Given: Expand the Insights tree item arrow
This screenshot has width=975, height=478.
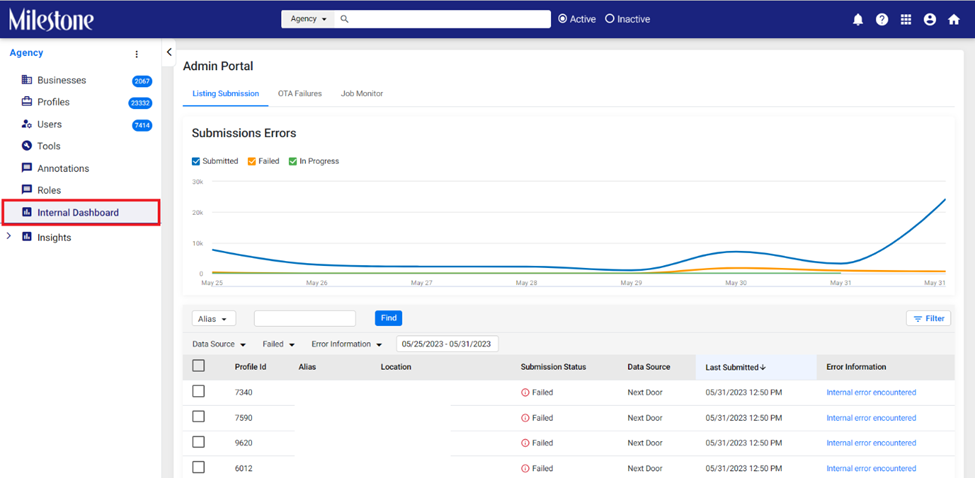Looking at the screenshot, I should point(8,236).
